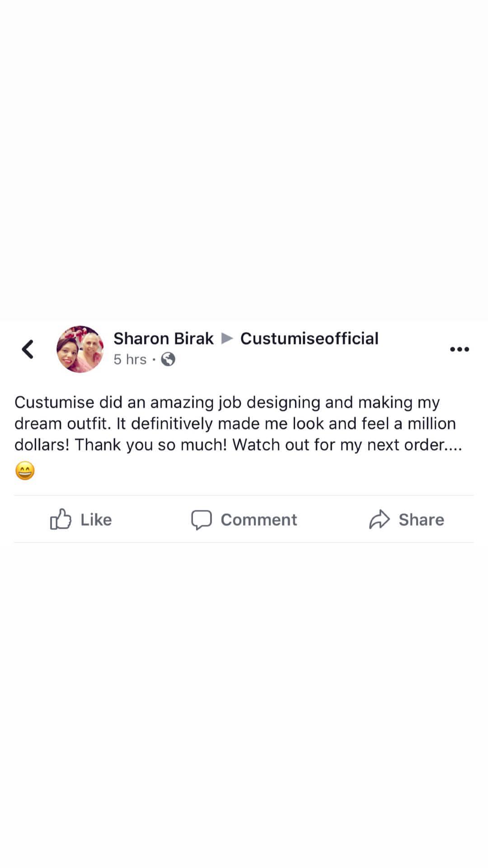Visit the Custumiseofficial page link
This screenshot has height=868, width=488.
pyautogui.click(x=309, y=338)
